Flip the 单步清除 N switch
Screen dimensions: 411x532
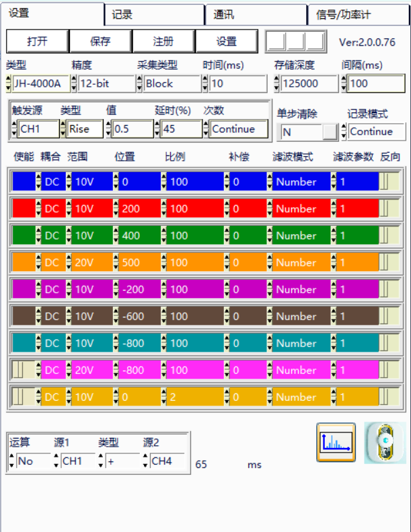coord(329,132)
